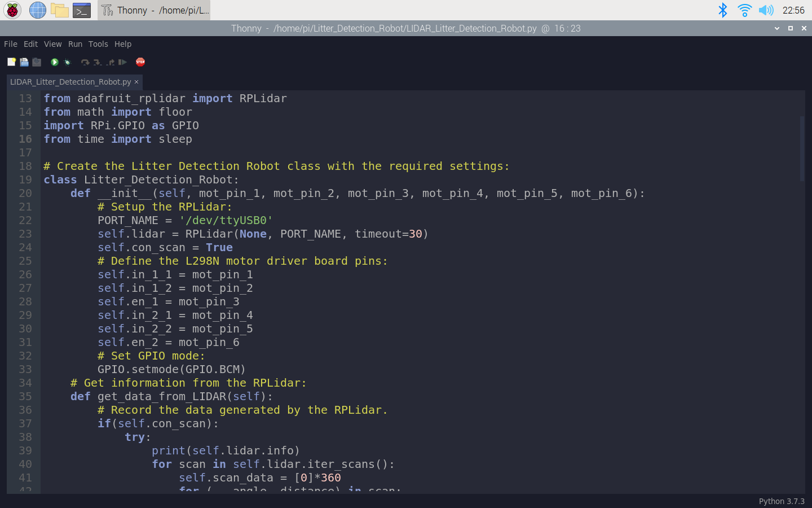Expand the View menu
The image size is (812, 508).
53,44
